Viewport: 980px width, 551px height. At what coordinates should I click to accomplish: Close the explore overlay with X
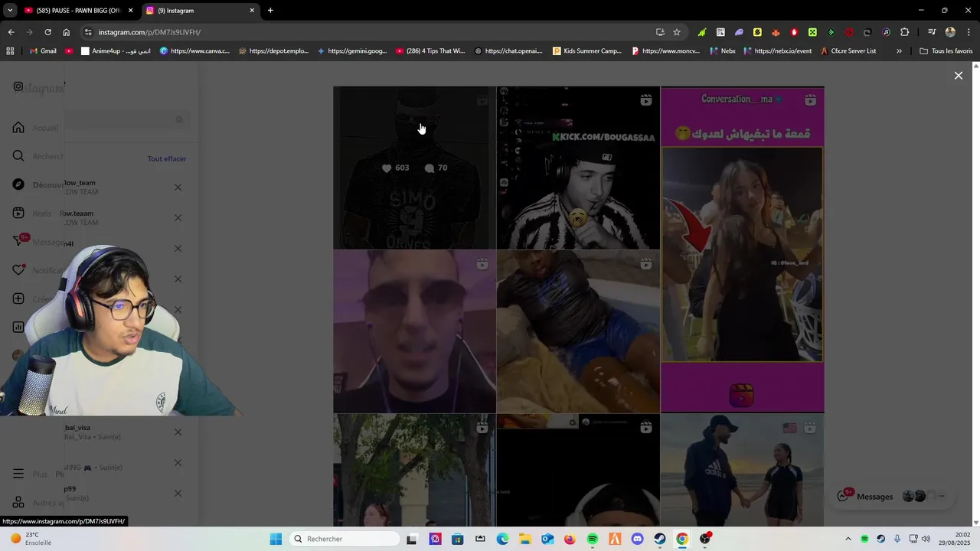tap(958, 75)
